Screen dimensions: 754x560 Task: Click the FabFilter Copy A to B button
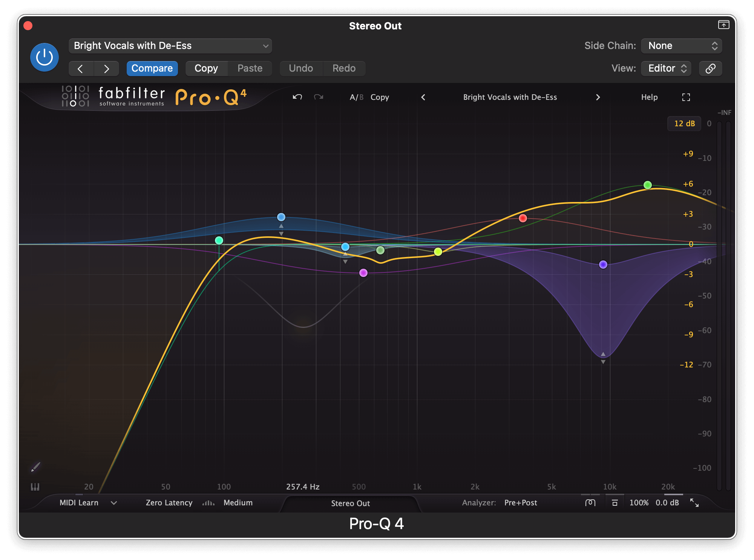380,97
